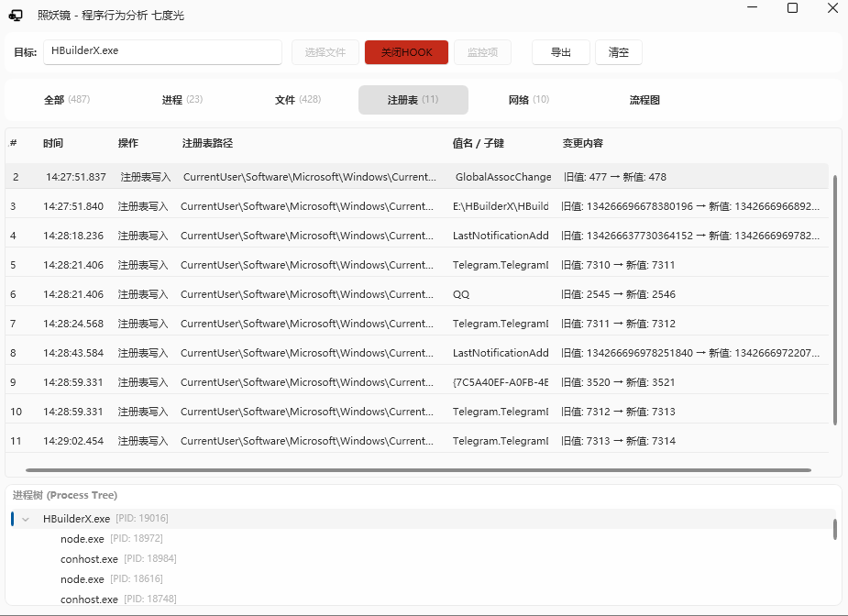Click the horizontal scrollbar under the table
848x616 pixels.
418,470
